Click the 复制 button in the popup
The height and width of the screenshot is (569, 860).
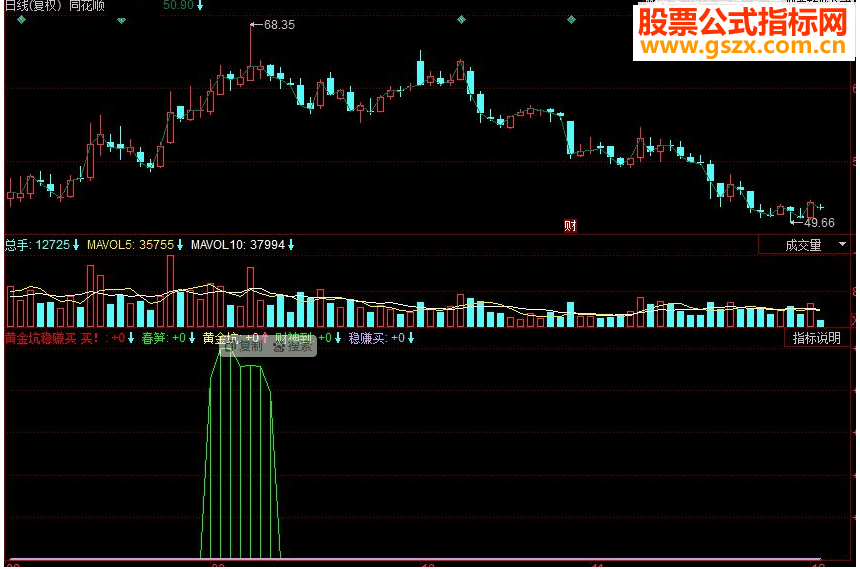[x=244, y=346]
